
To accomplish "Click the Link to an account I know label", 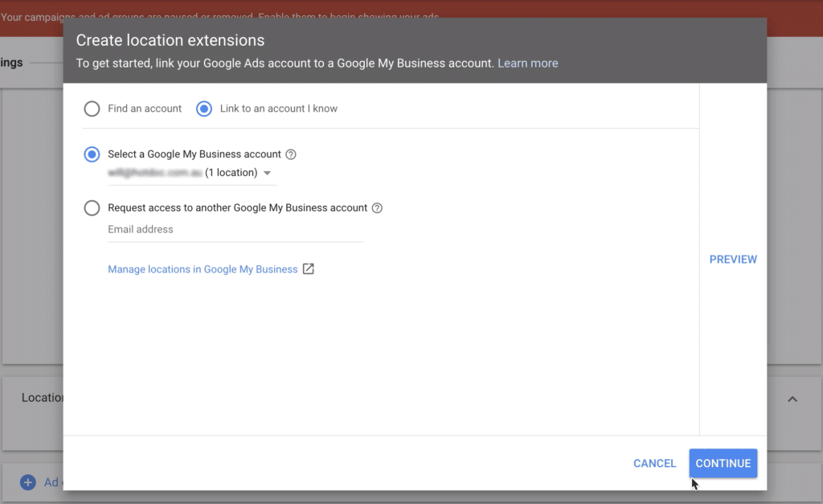I will 279,109.
